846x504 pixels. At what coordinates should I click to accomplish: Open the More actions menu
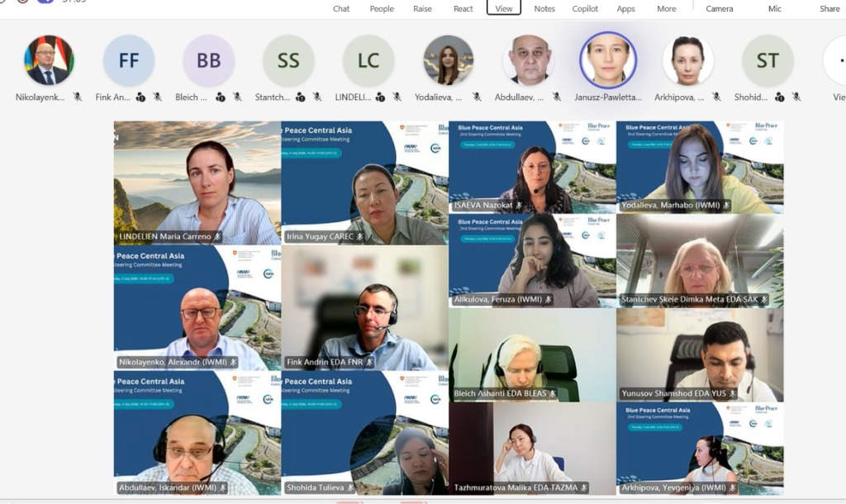(667, 8)
